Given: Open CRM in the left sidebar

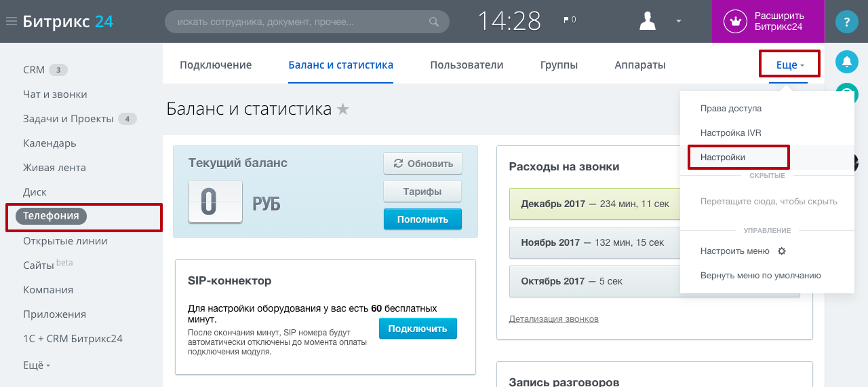Looking at the screenshot, I should point(34,70).
